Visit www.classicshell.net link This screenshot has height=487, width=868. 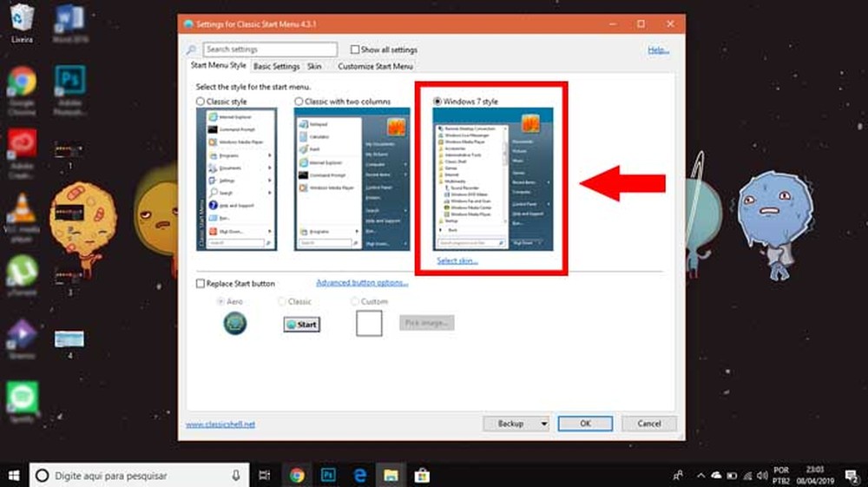220,424
